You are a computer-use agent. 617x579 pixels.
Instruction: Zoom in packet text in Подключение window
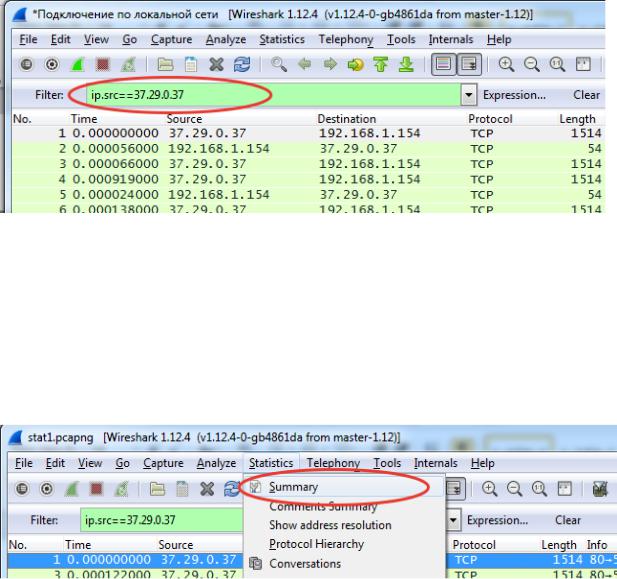click(506, 64)
